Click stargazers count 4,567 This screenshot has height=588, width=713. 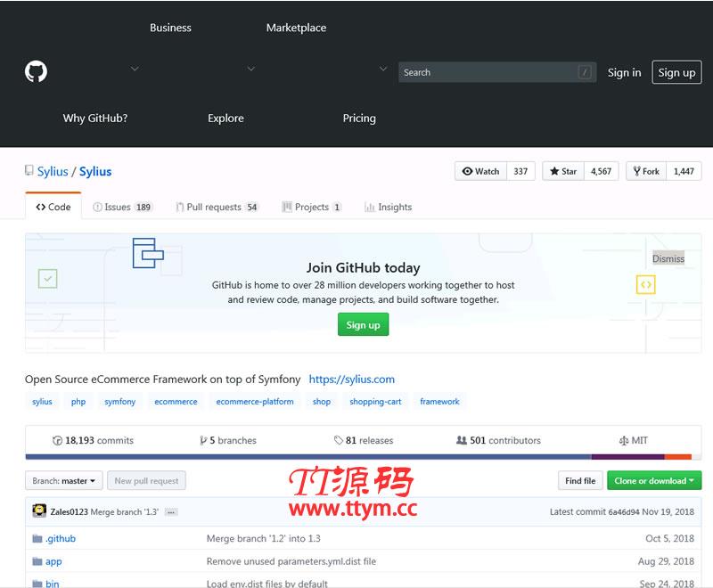click(x=601, y=171)
